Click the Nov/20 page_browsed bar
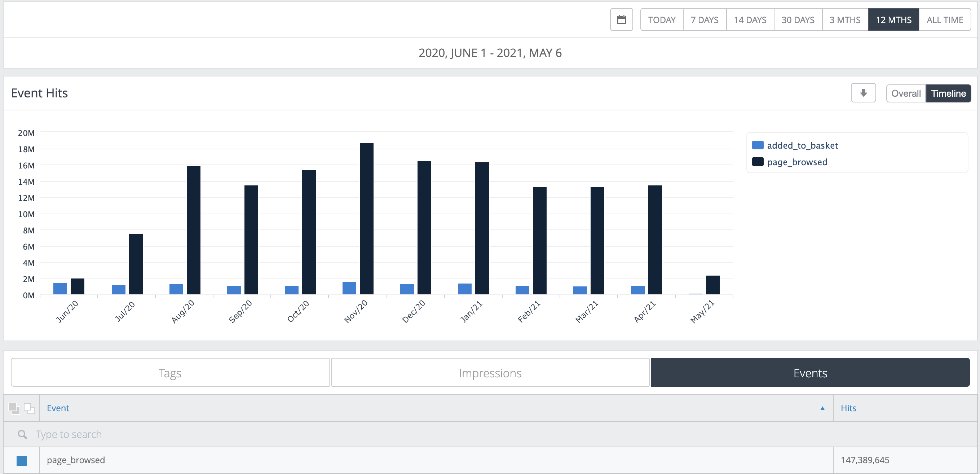The height and width of the screenshot is (474, 980). (x=366, y=219)
